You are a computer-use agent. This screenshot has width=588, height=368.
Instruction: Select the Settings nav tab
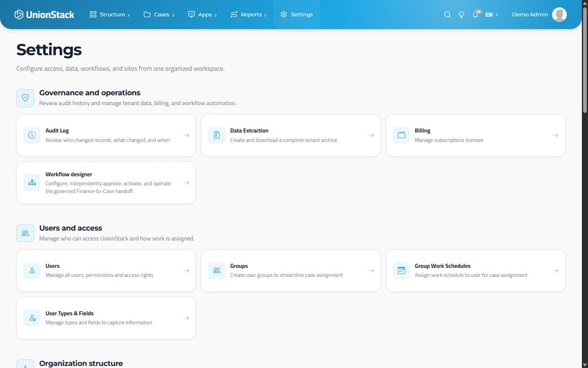[296, 15]
